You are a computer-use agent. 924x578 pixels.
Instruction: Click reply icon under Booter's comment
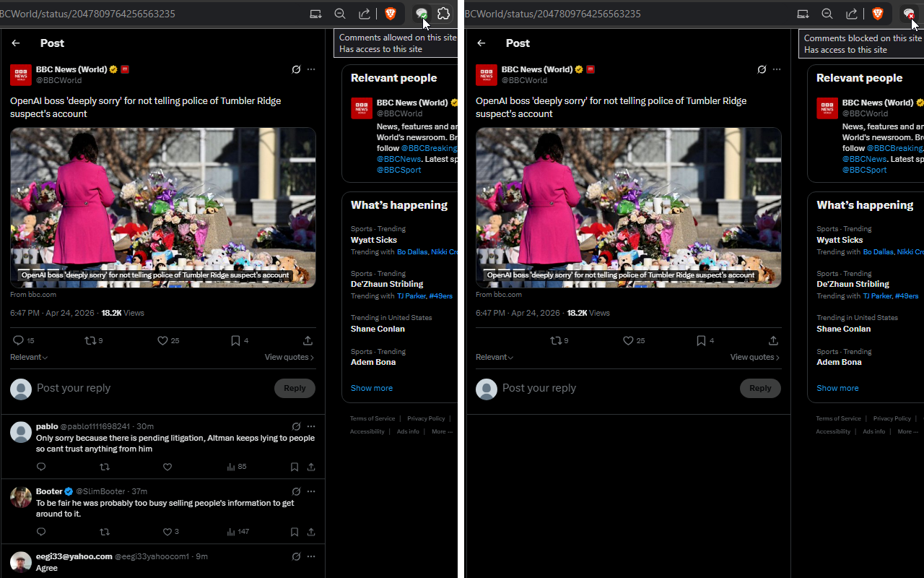click(41, 532)
